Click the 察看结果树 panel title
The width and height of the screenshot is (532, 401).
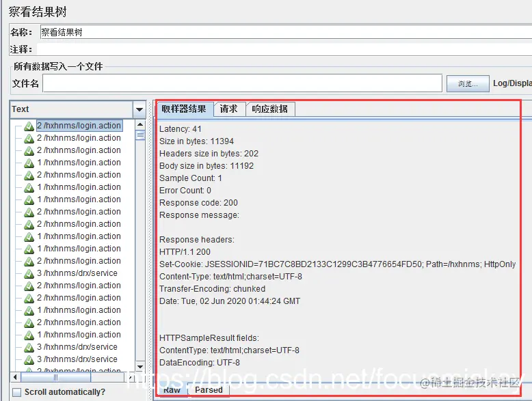[38, 12]
